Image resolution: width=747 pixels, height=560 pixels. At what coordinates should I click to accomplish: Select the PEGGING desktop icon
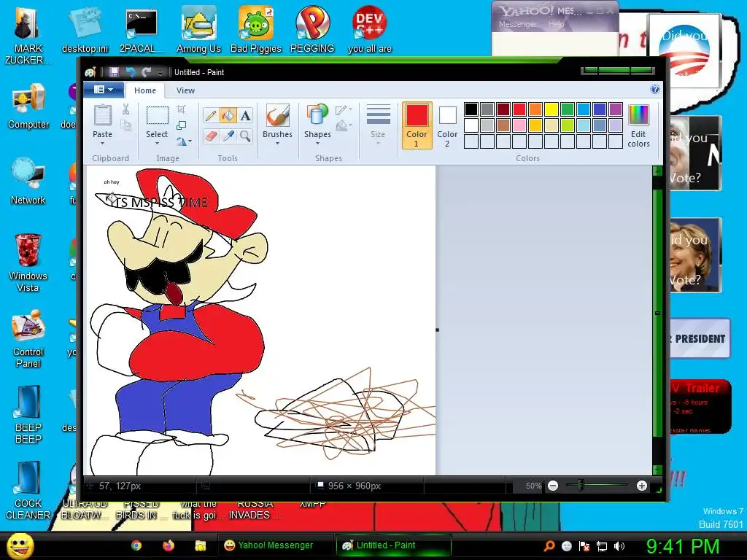(x=312, y=31)
